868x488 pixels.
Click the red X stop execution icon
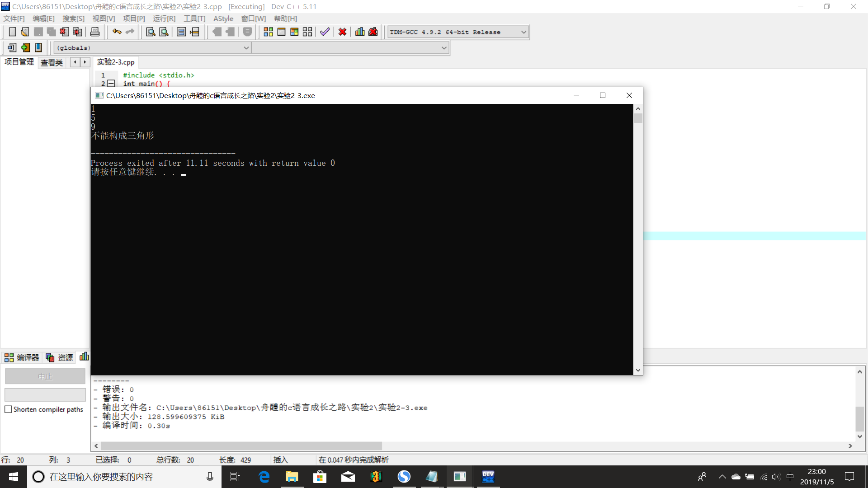(x=342, y=32)
